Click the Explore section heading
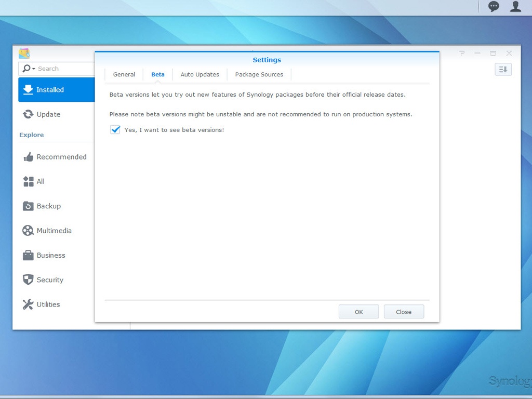The width and height of the screenshot is (532, 399). click(32, 135)
